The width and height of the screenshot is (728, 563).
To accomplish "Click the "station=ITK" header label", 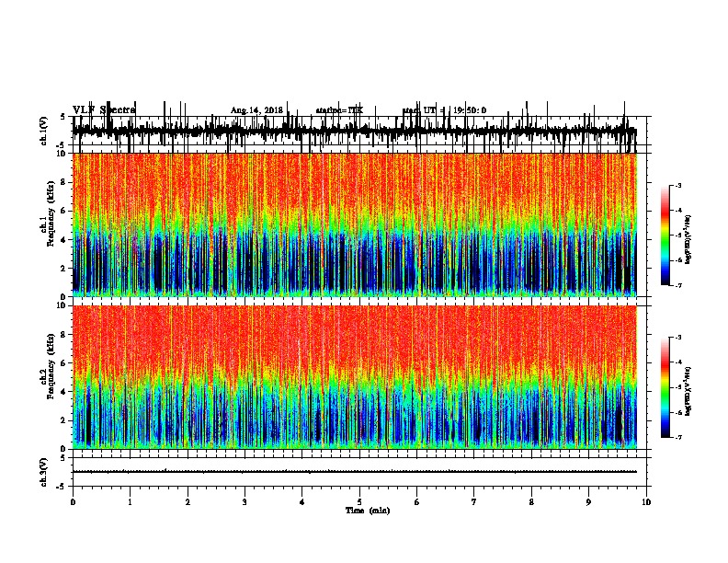I will [339, 110].
